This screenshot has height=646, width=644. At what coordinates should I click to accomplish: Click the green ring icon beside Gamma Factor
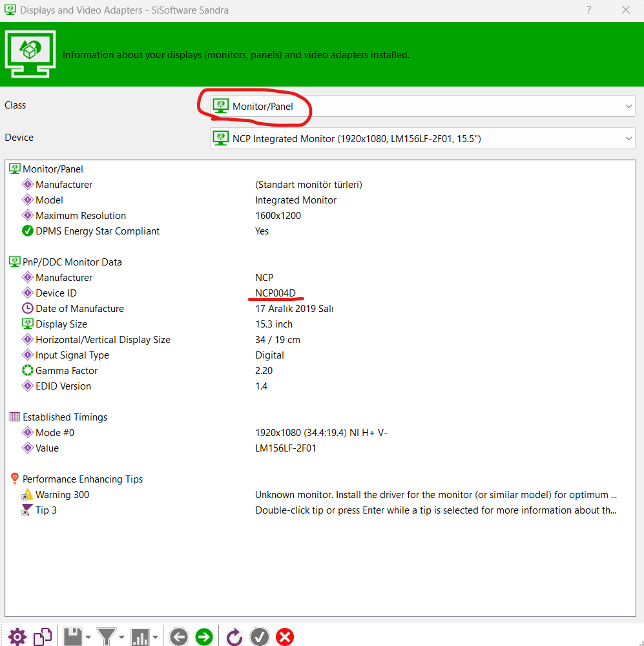point(28,370)
